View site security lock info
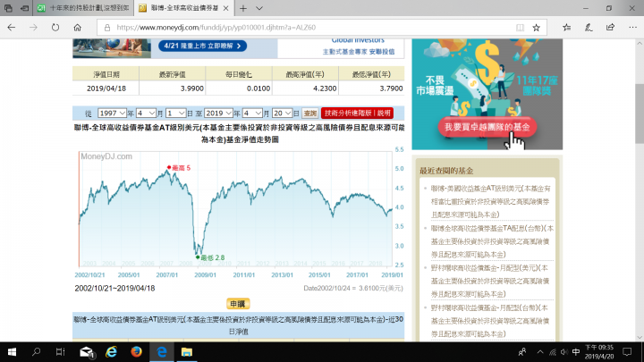Screen dimensions: 644x362 [x=107, y=28]
